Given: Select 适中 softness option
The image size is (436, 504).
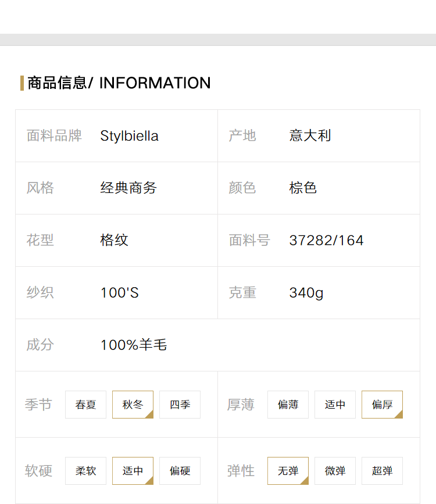Looking at the screenshot, I should pyautogui.click(x=133, y=470).
